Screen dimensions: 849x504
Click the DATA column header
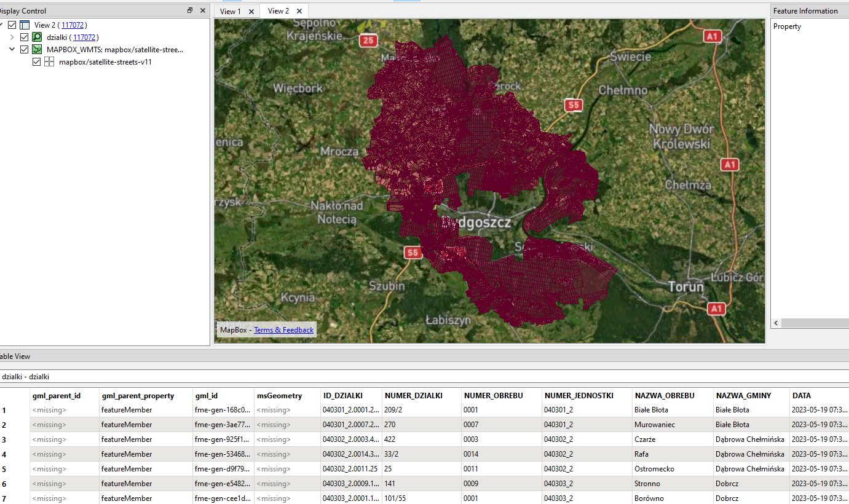click(x=819, y=395)
